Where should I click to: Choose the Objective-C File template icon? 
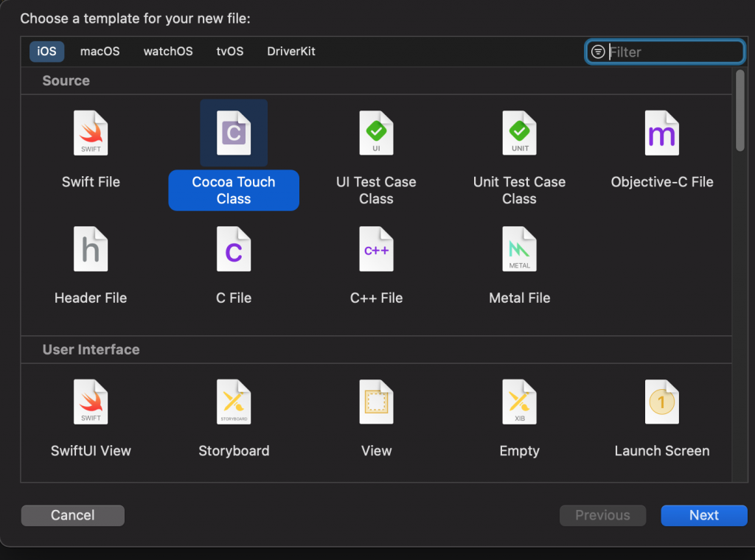661,133
